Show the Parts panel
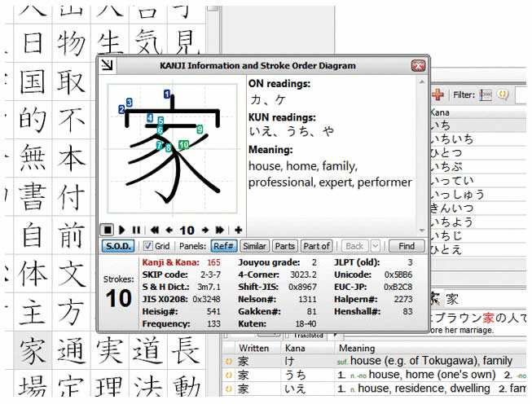The height and width of the screenshot is (404, 532). (x=285, y=246)
